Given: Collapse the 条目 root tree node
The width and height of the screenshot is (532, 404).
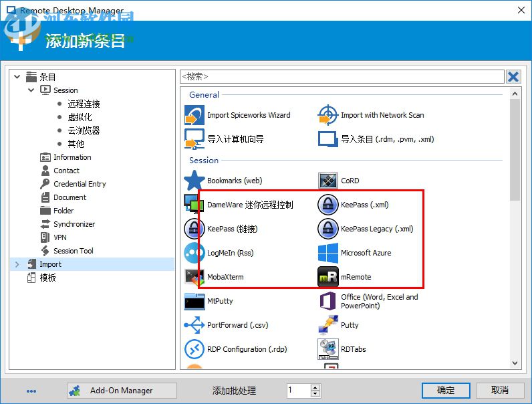Looking at the screenshot, I should click(17, 77).
